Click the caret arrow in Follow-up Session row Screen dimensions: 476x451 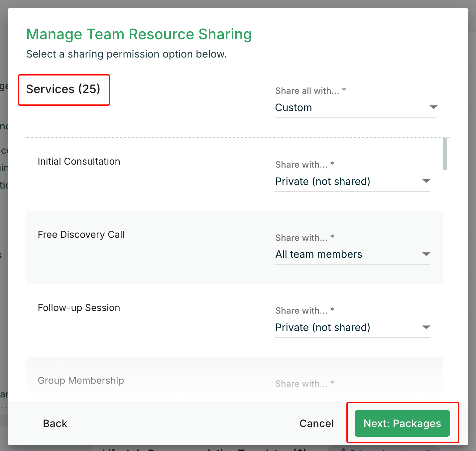pyautogui.click(x=426, y=327)
